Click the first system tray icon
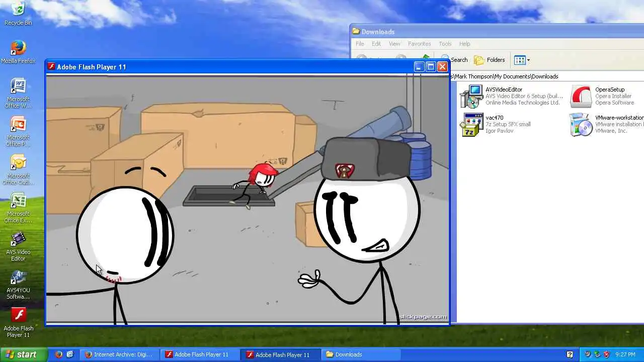Viewport: 644px width, 362px height. [x=588, y=354]
